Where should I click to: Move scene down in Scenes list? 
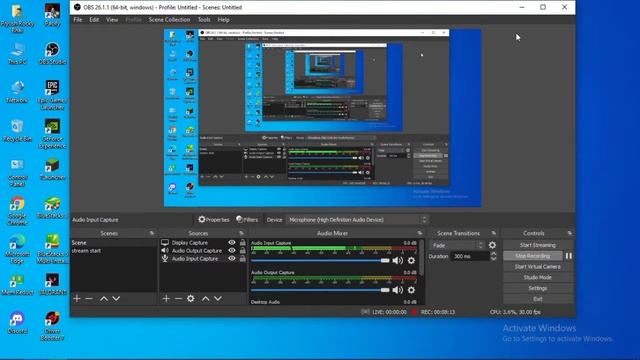click(x=116, y=299)
